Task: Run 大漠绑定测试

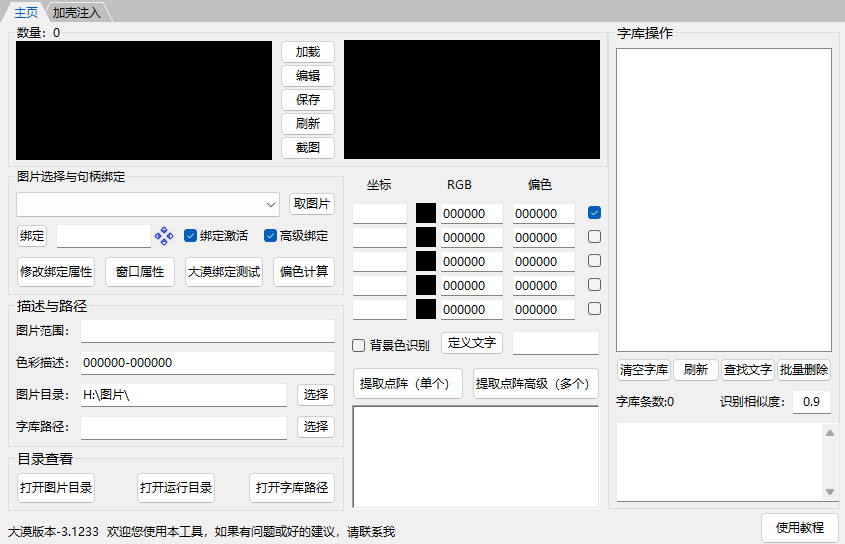Action: pyautogui.click(x=224, y=272)
